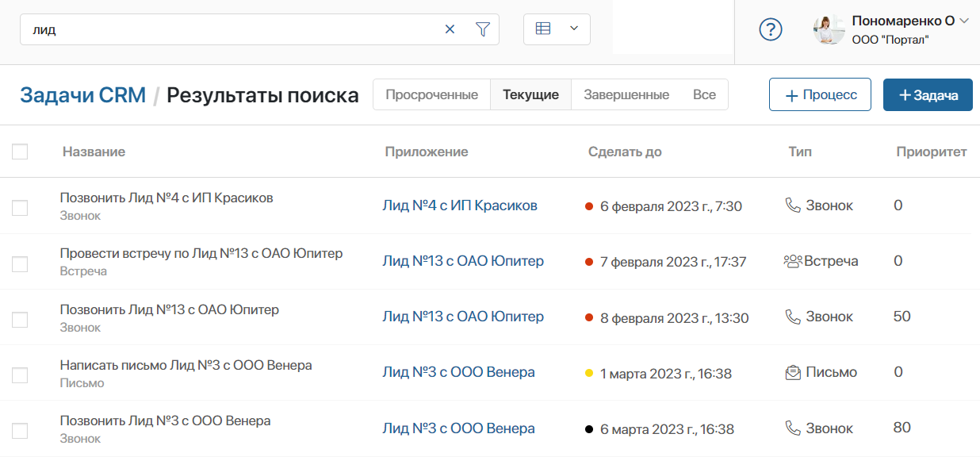This screenshot has height=457, width=980.
Task: Check the Позвонить Лид №4 row checkbox
Action: [x=20, y=208]
